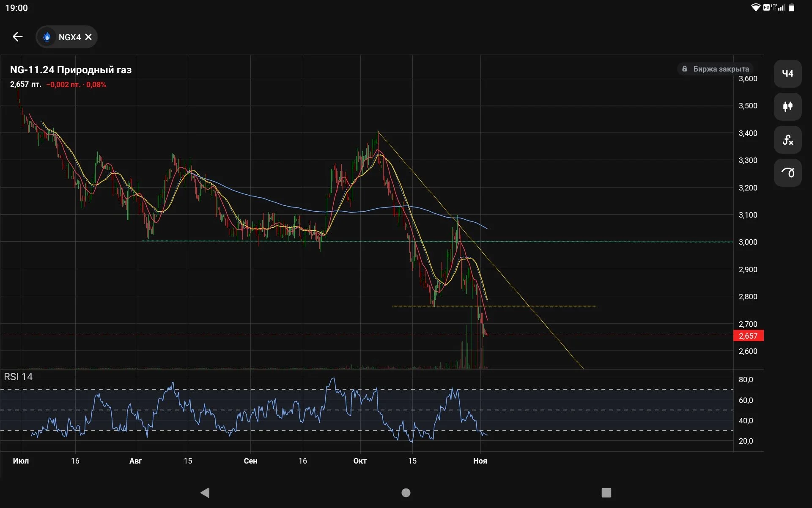Tap the 'Окт' date axis label

tap(360, 461)
